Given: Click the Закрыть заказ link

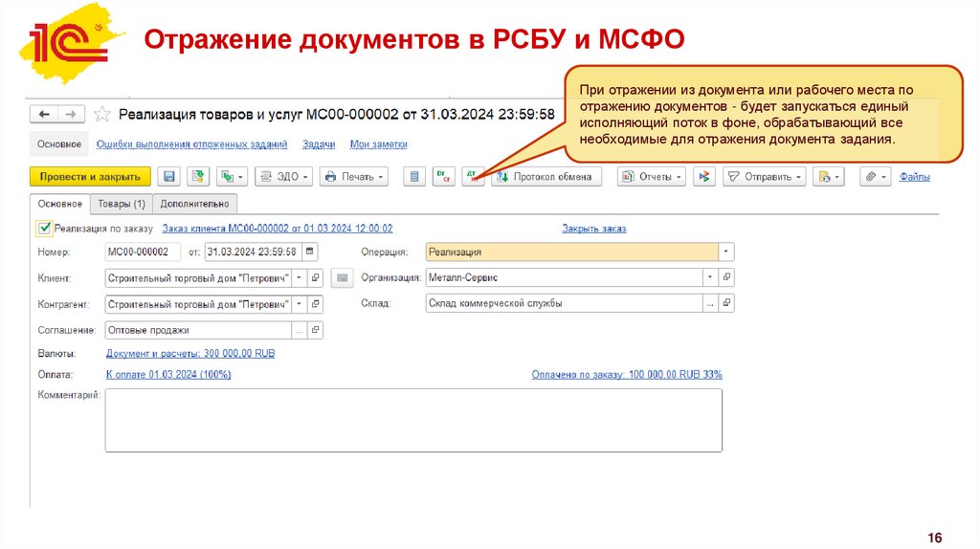Looking at the screenshot, I should pos(593,229).
